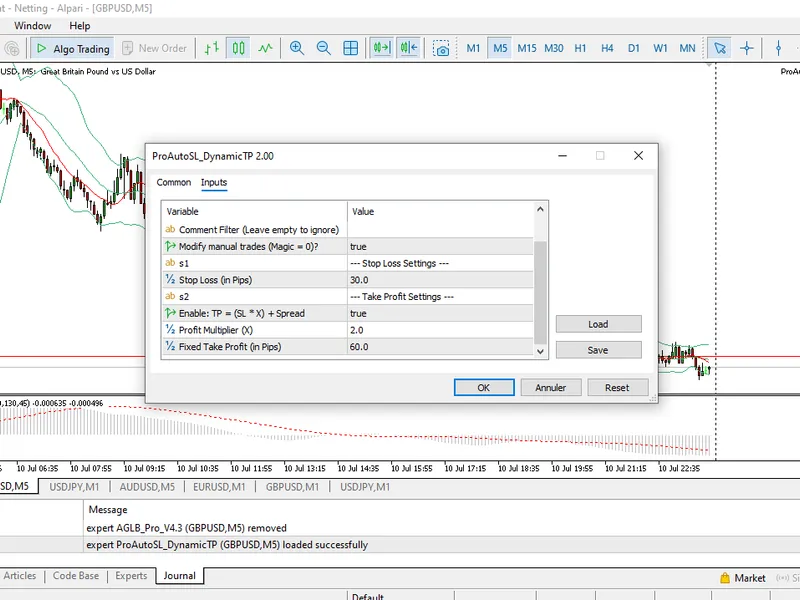The image size is (800, 600).
Task: Select the M1 timeframe
Action: [473, 48]
